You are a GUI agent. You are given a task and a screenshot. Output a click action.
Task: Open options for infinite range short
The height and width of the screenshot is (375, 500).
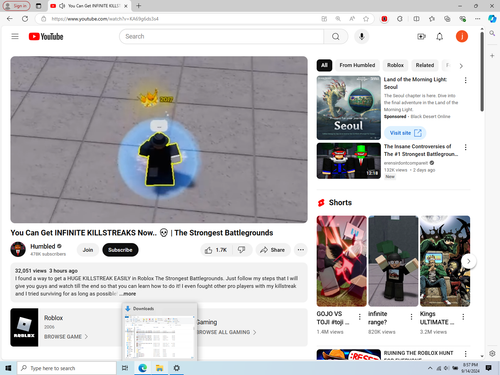click(x=411, y=317)
